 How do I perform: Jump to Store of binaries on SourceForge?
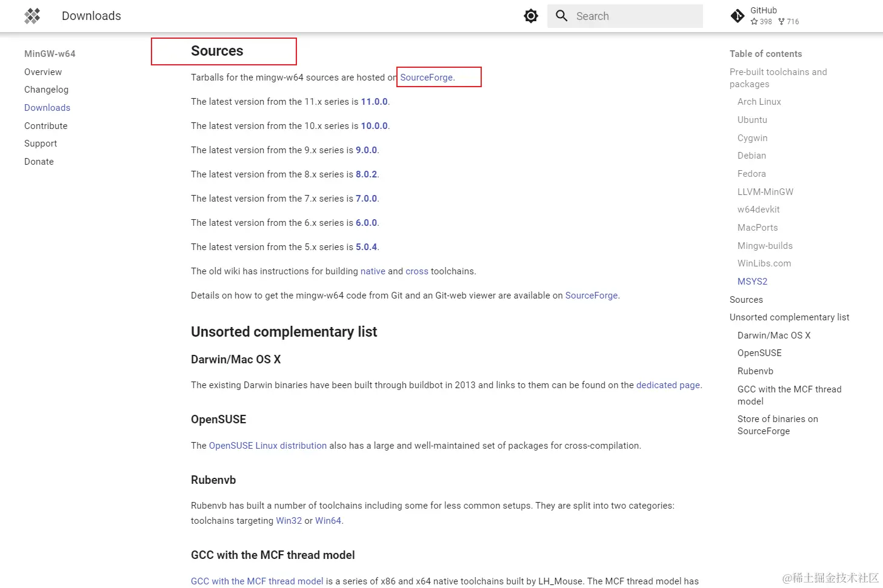pos(778,425)
